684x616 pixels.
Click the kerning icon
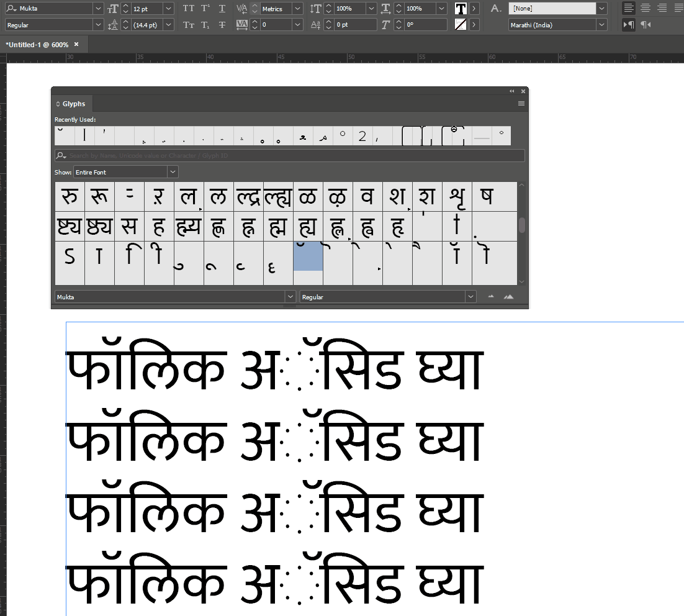pos(241,8)
